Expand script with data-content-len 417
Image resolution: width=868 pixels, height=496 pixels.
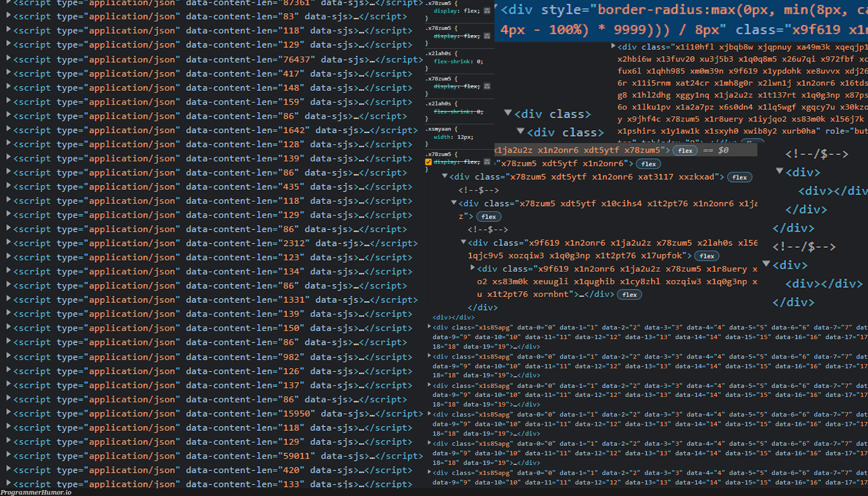(8, 73)
